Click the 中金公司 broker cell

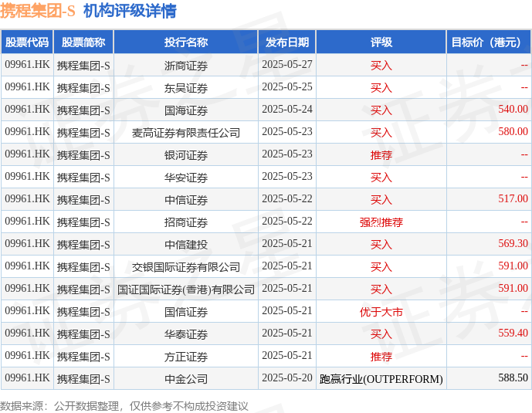click(186, 379)
